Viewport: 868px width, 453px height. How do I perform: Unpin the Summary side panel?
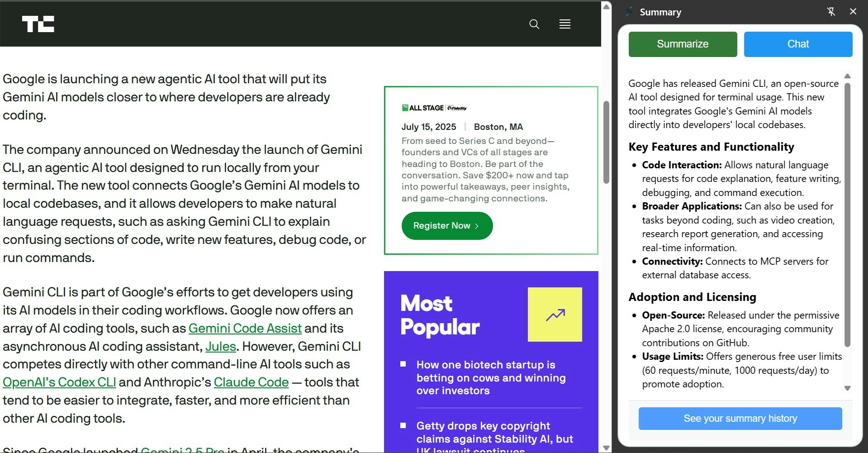[831, 12]
